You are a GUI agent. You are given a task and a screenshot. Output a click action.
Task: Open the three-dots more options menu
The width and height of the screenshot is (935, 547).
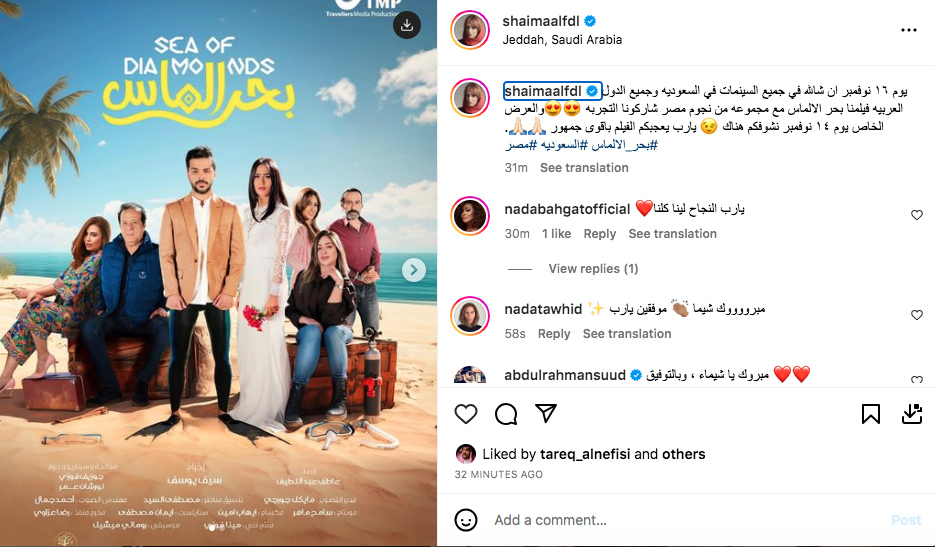pos(908,30)
